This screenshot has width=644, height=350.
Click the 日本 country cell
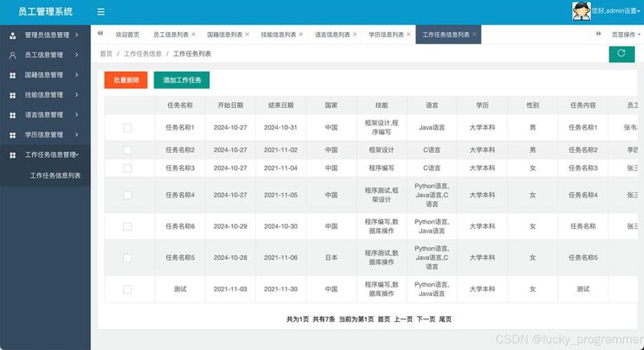tap(332, 257)
